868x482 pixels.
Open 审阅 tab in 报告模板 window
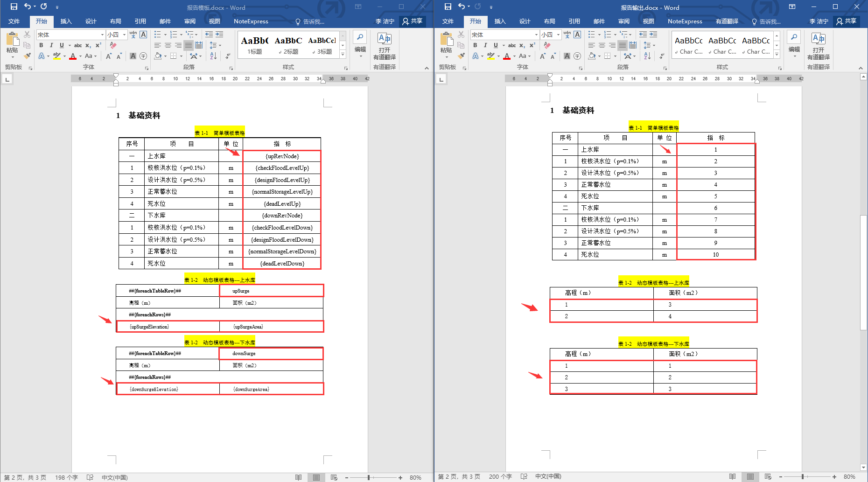190,21
